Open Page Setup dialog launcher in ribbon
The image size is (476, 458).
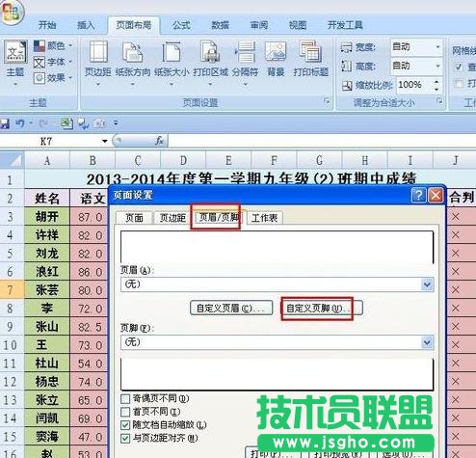pos(327,102)
